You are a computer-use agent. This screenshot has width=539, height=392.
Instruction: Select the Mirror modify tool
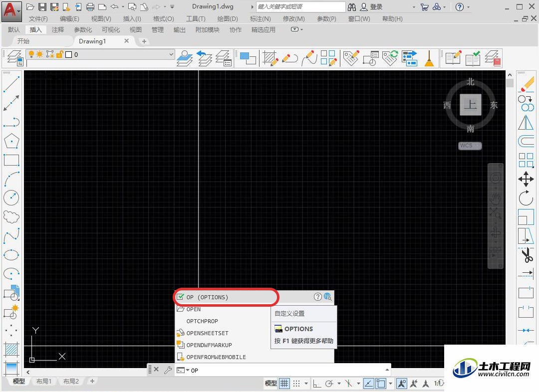click(x=526, y=122)
